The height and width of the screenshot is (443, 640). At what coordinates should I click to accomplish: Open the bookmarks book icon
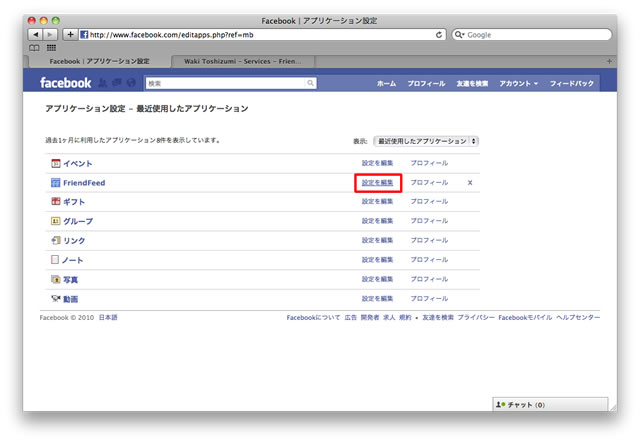pyautogui.click(x=34, y=48)
